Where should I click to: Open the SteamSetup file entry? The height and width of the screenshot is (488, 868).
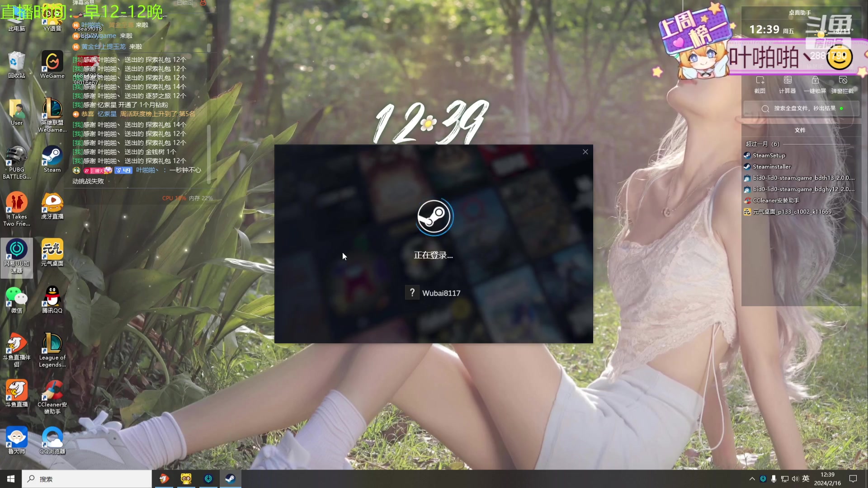(769, 155)
